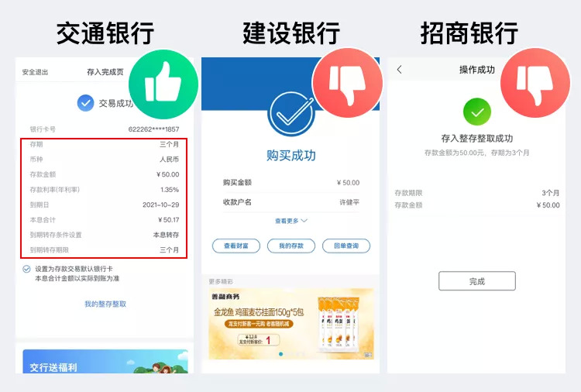Open the 我的整存整取 link

point(105,304)
